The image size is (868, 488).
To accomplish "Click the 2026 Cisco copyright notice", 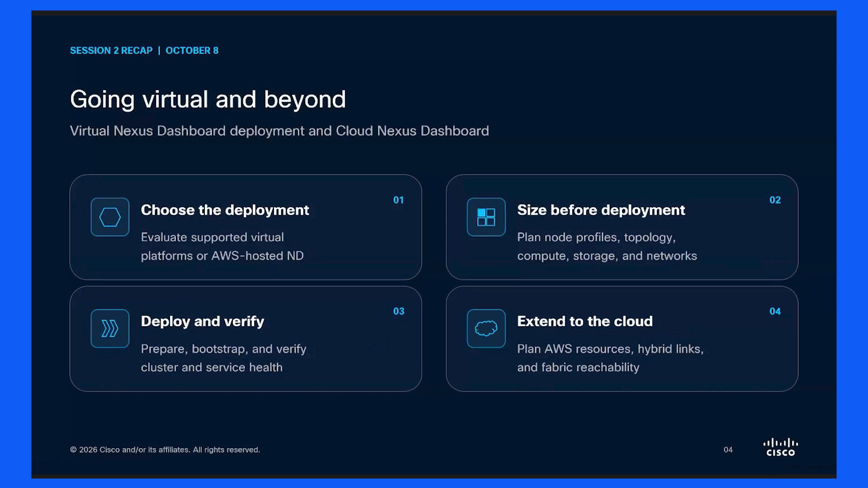I will 165,450.
